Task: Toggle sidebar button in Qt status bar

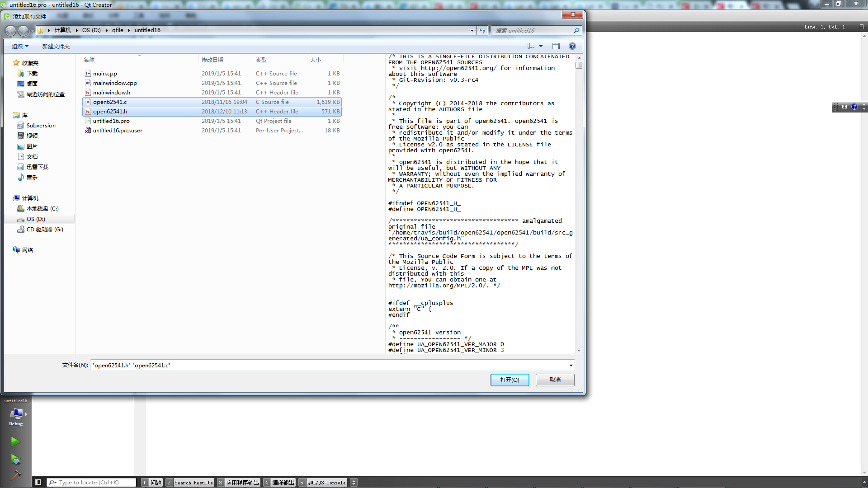Action: pyautogui.click(x=38, y=482)
